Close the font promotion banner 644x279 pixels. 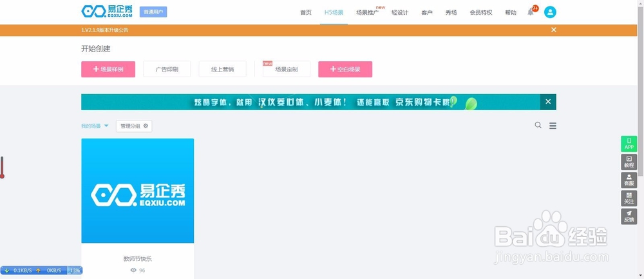click(x=548, y=102)
